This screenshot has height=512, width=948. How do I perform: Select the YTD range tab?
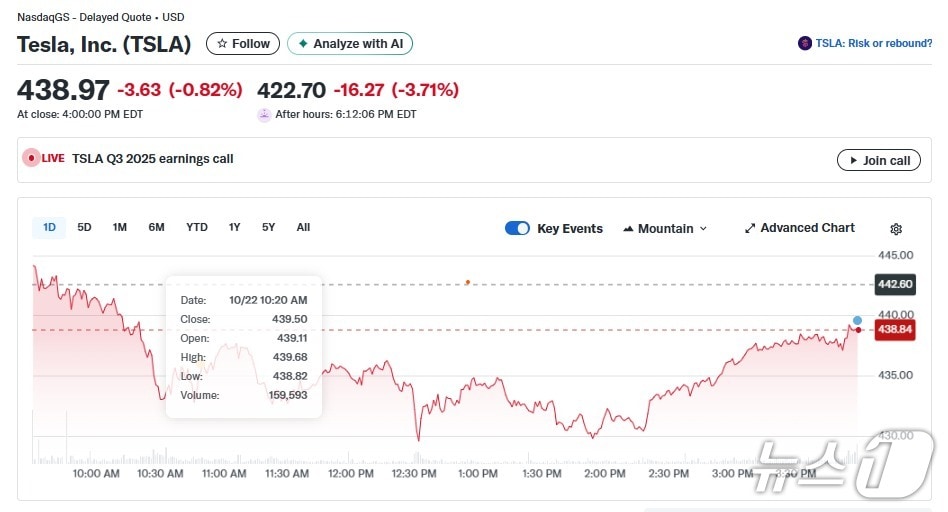(x=197, y=227)
